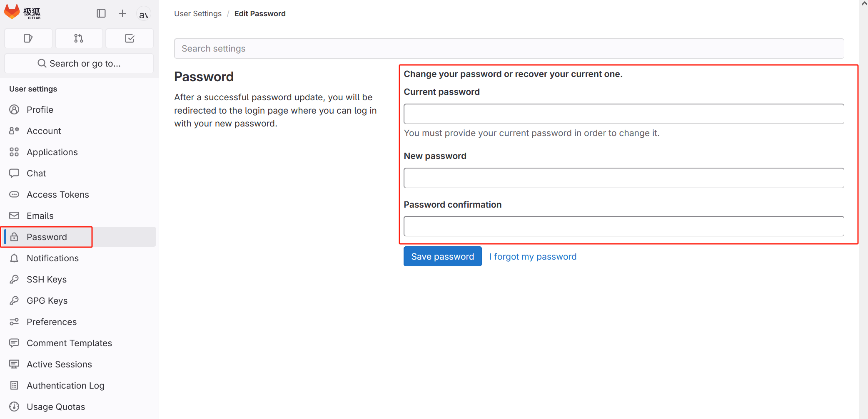The width and height of the screenshot is (868, 419).
Task: Click the GitLab fox logo
Action: pos(12,12)
